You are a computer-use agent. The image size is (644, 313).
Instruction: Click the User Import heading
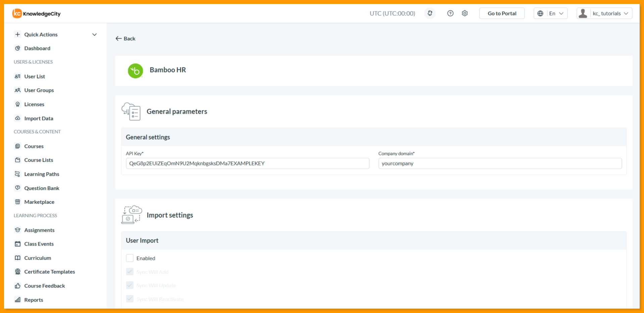point(142,241)
